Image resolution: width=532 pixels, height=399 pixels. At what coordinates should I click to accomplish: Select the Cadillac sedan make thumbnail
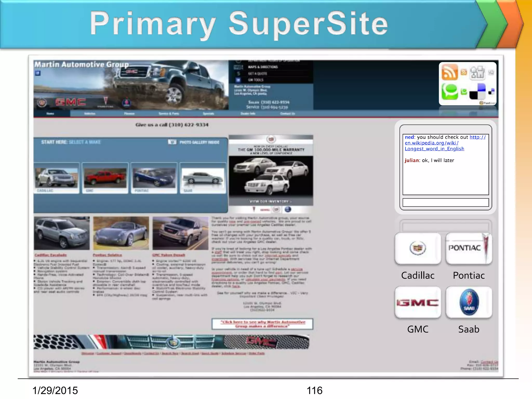(x=56, y=178)
